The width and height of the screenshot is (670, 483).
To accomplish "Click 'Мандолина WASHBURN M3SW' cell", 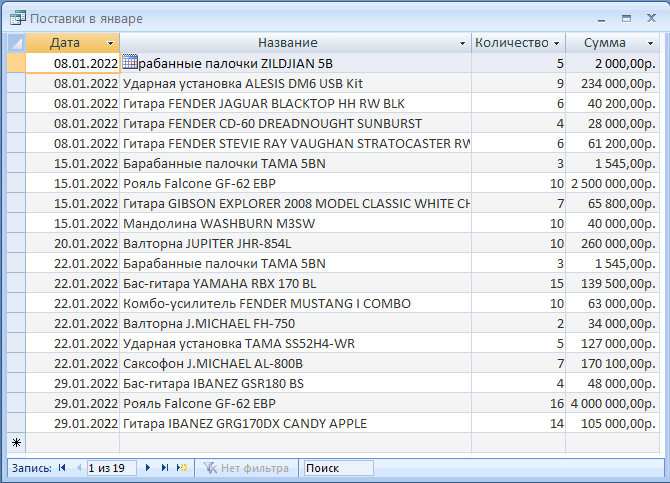I will 295,223.
